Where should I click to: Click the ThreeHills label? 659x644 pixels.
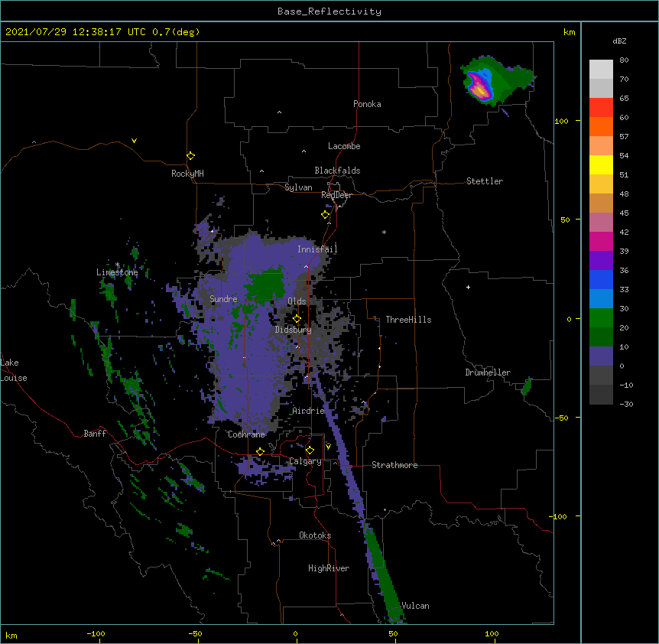click(x=408, y=320)
